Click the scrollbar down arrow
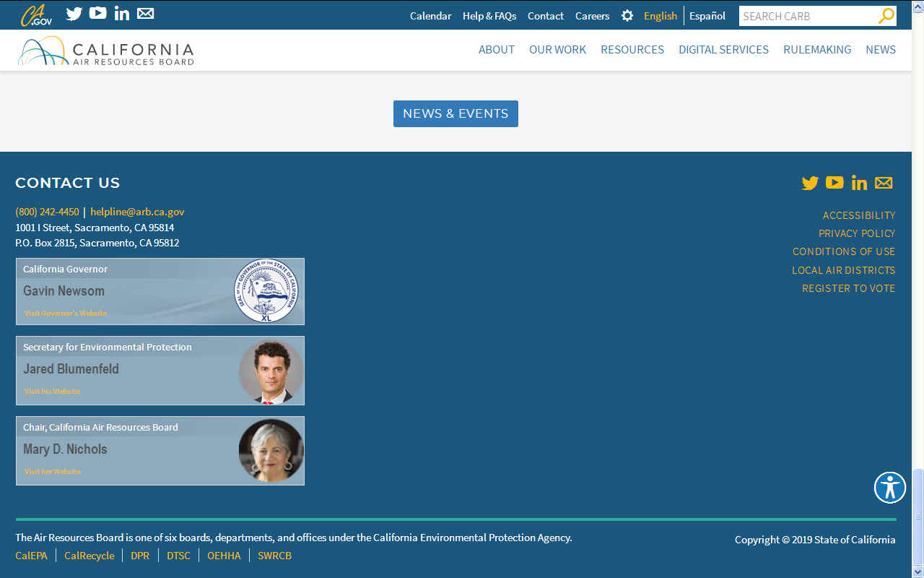Viewport: 924px width, 578px height. [x=918, y=571]
